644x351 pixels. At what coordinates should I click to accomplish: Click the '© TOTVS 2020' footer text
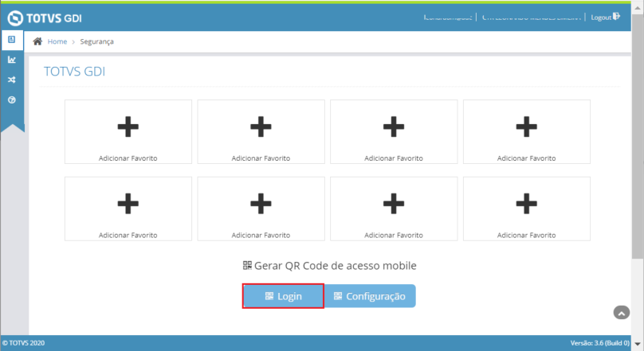pyautogui.click(x=23, y=343)
